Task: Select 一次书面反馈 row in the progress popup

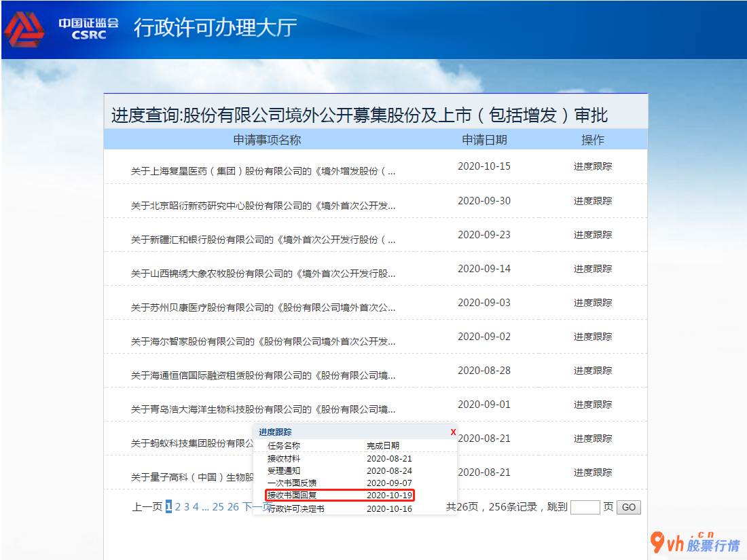Action: (x=340, y=483)
